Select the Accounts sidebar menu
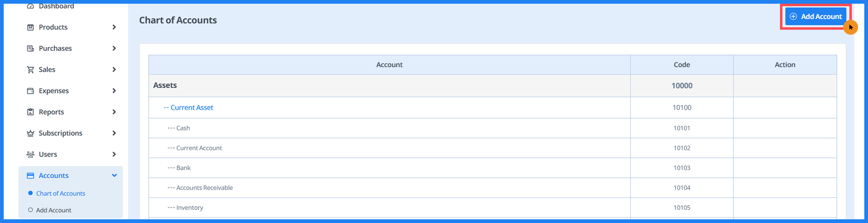 point(71,176)
